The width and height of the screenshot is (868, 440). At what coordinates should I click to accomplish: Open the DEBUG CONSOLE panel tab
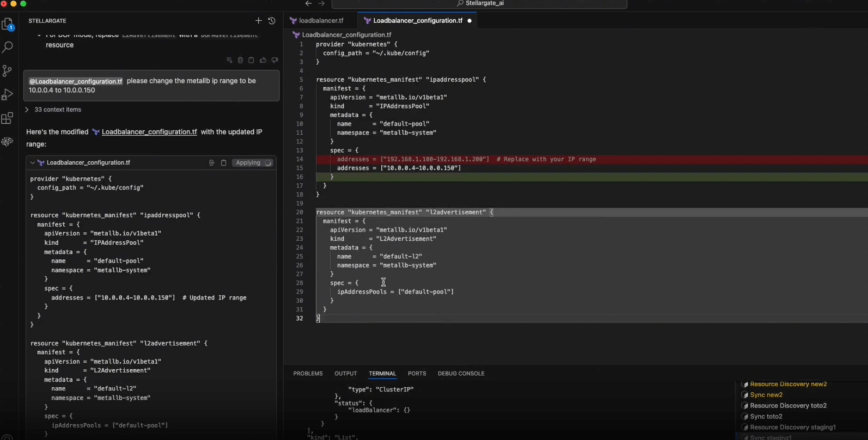tap(461, 374)
